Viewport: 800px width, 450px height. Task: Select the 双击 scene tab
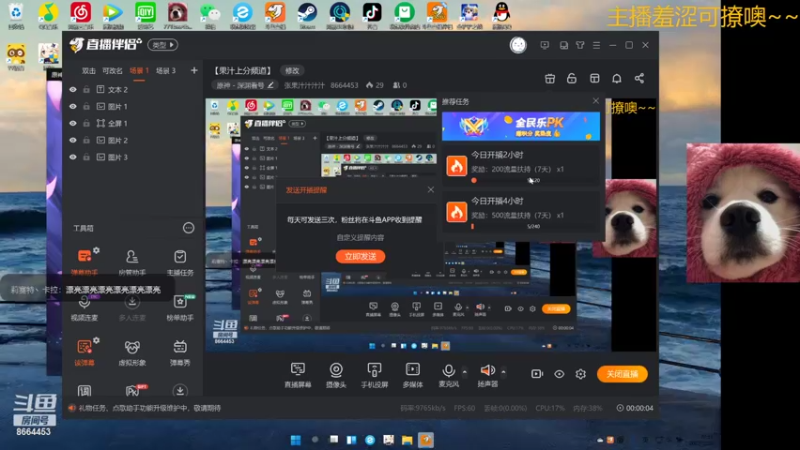tap(89, 70)
